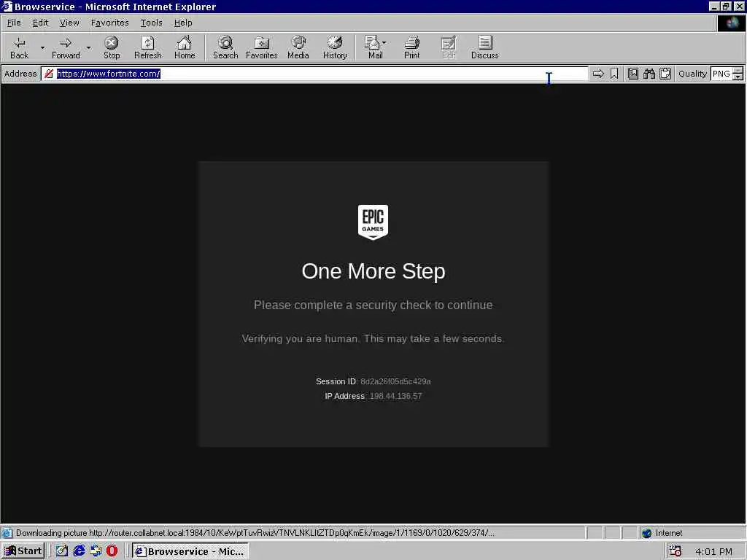Open the Search pane
Viewport: 747px width, 560px height.
pos(225,47)
